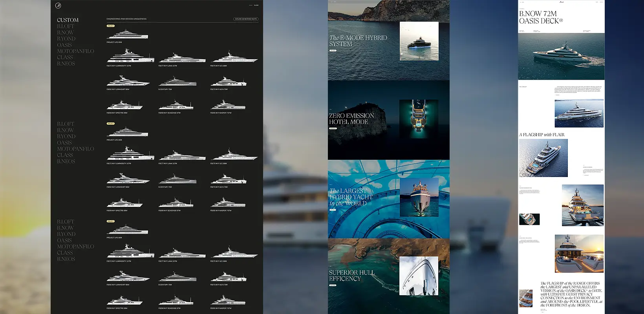The height and width of the screenshot is (314, 644).
Task: Click the Explore Our Bespoke Yachts button
Action: (x=246, y=19)
